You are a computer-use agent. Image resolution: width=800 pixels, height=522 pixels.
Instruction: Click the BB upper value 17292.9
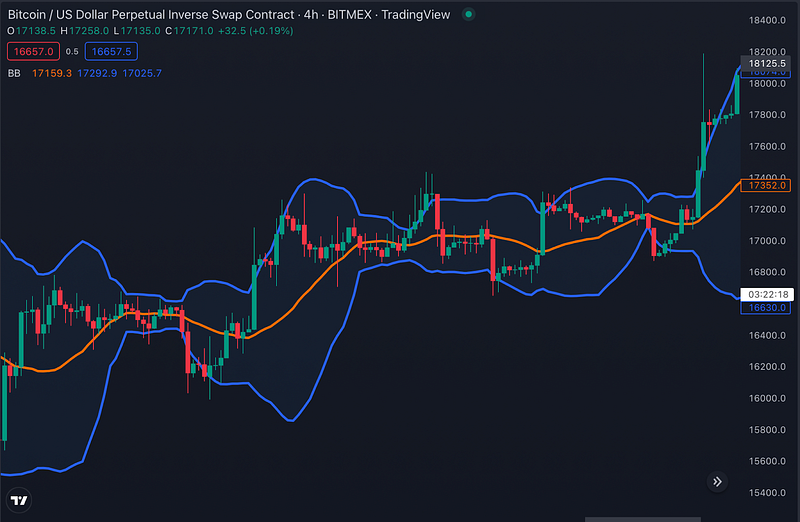(x=97, y=73)
